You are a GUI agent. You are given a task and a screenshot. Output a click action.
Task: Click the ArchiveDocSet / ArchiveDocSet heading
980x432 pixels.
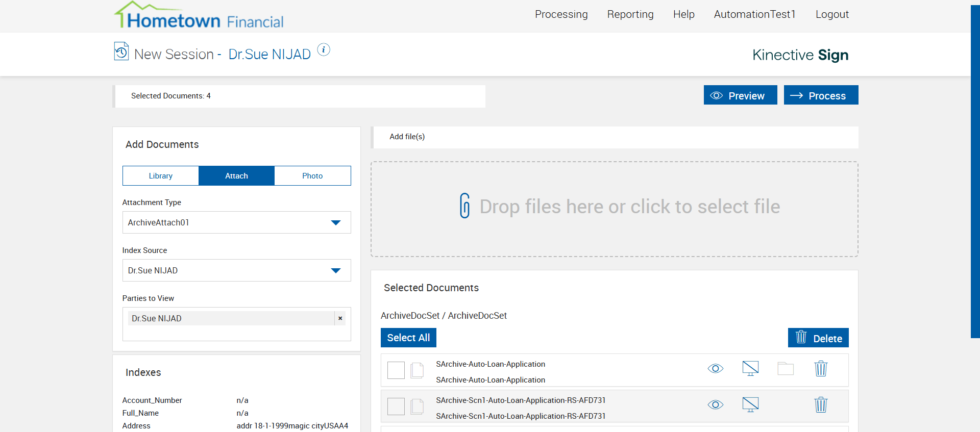pos(444,316)
